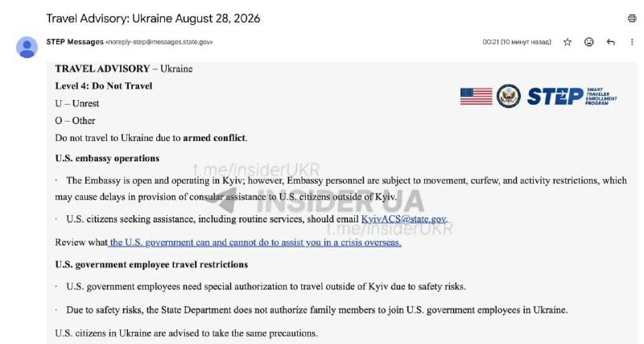
Task: Click the U.S. government employee travel restrictions heading
Action: click(x=151, y=264)
